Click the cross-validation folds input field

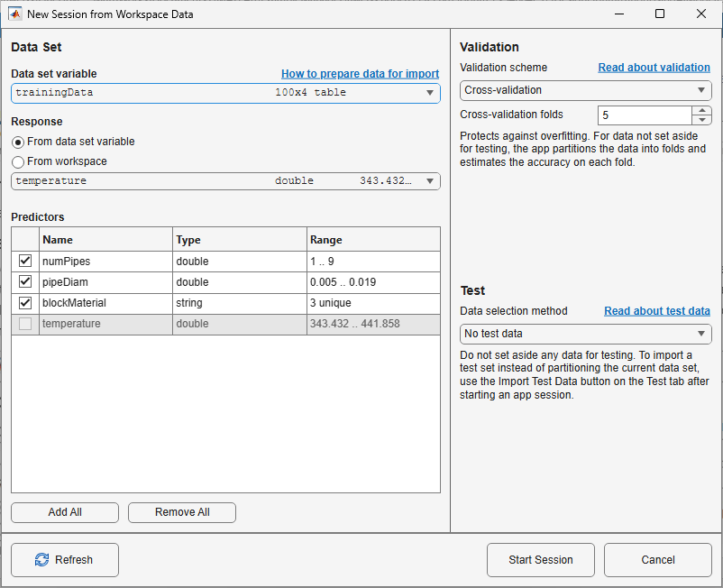(645, 115)
